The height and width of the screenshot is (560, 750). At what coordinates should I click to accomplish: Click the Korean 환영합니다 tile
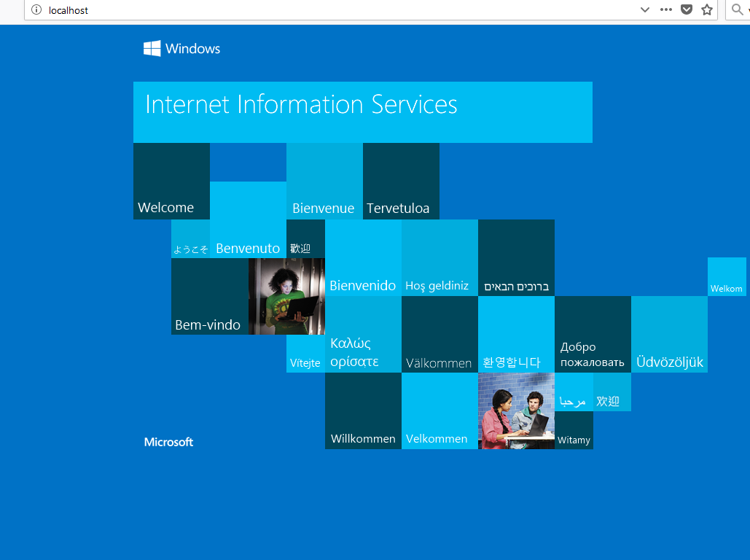point(516,334)
